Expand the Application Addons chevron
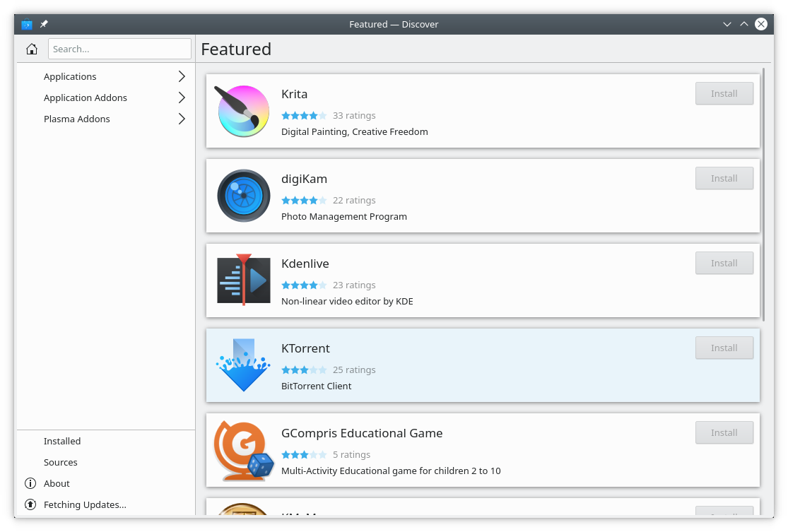This screenshot has width=788, height=532. (182, 97)
